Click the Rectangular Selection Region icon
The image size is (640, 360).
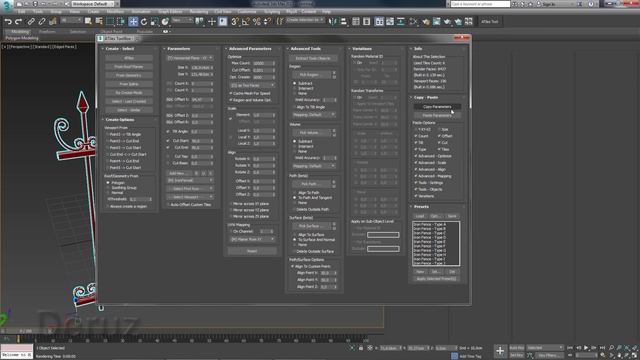[x=110, y=21]
